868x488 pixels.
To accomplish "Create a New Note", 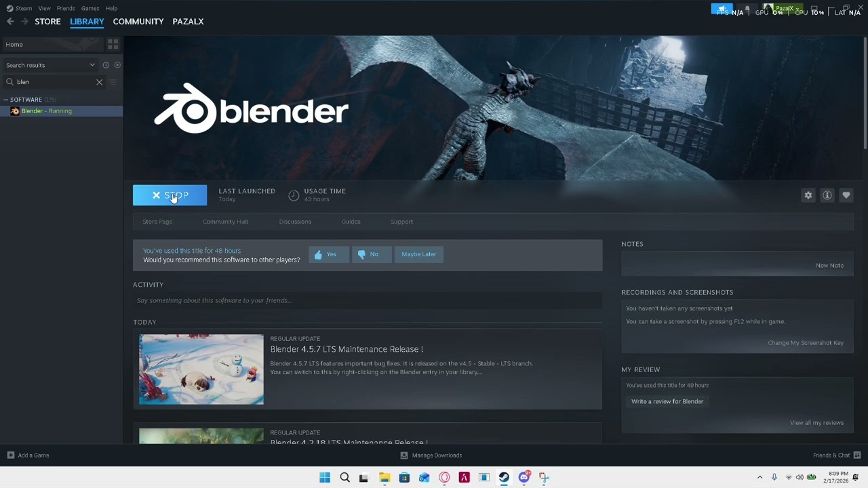I will point(829,266).
